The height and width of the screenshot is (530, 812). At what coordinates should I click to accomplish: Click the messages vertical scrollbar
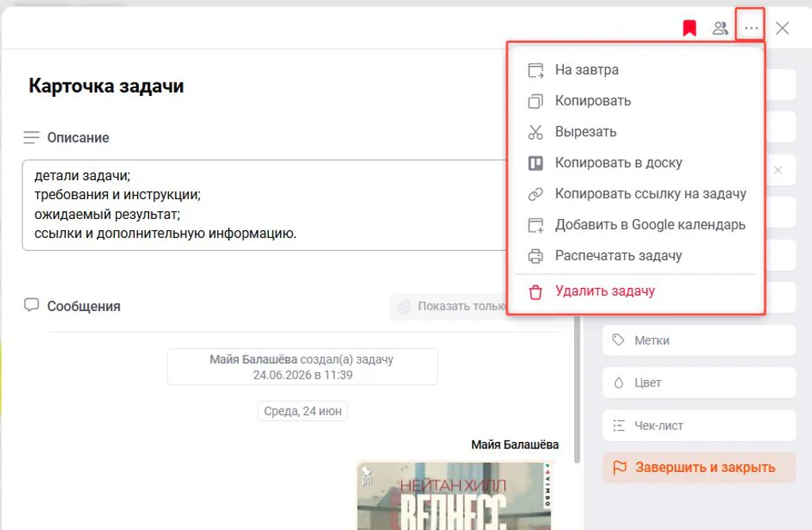[577, 389]
